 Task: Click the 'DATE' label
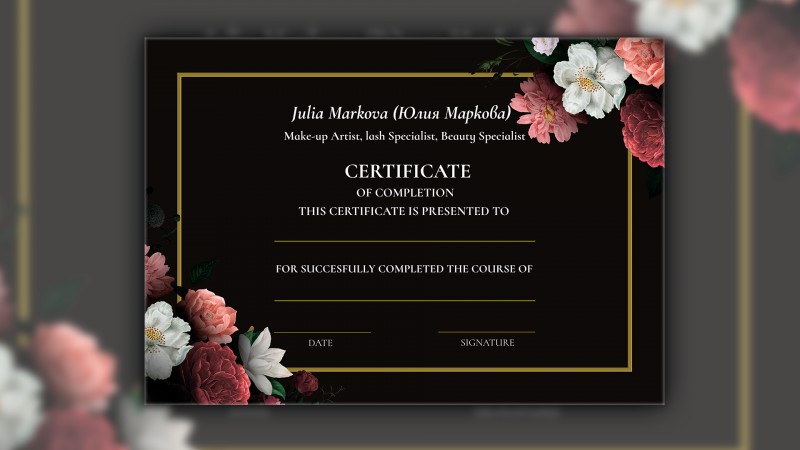tap(320, 343)
